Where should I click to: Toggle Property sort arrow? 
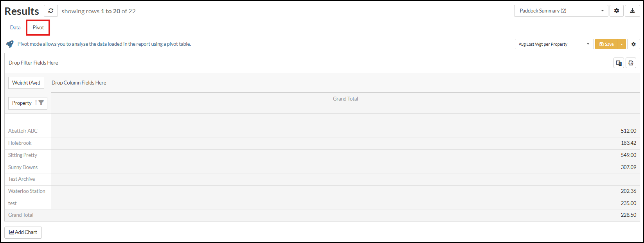[36, 103]
